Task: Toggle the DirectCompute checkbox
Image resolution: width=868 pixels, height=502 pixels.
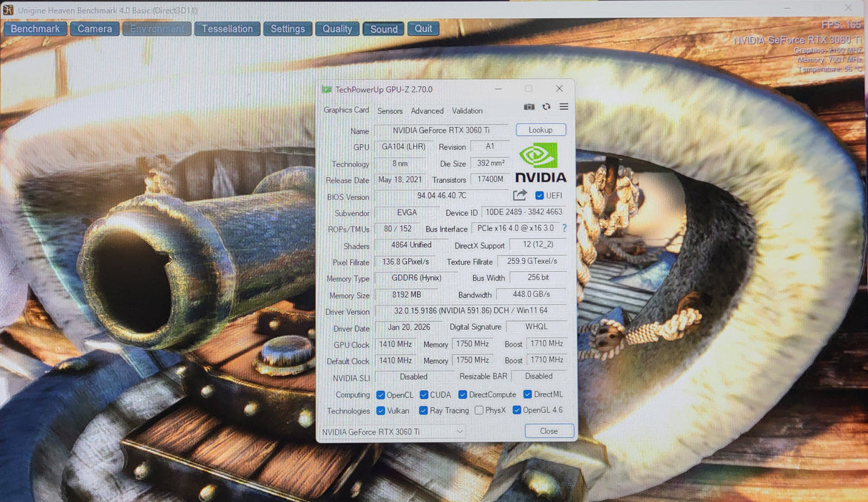Action: point(463,395)
